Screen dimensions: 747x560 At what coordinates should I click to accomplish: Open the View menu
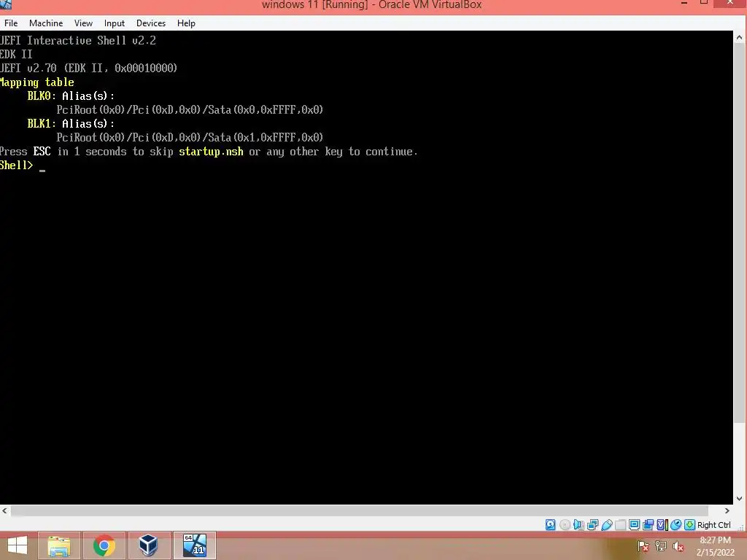click(83, 23)
